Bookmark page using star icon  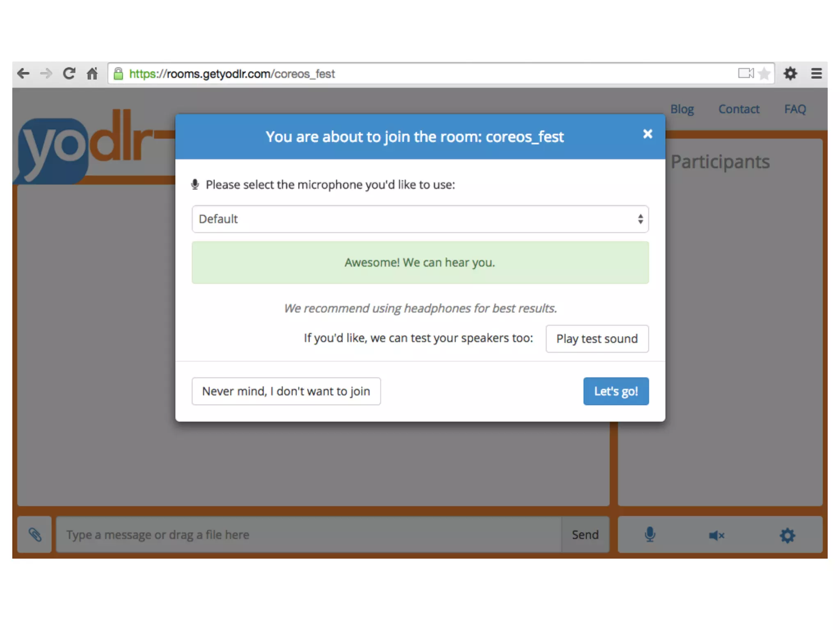click(x=764, y=74)
